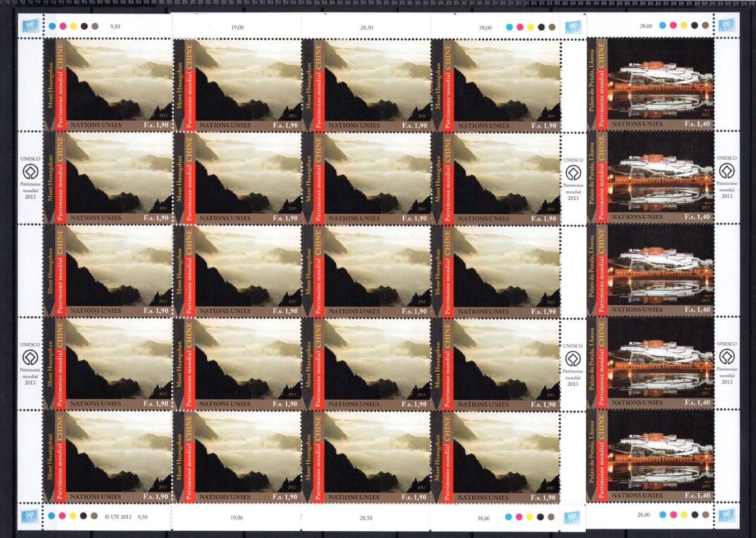Click the 28,00 value above the Potala sheet
Viewport: 756px width, 538px height.
point(646,26)
